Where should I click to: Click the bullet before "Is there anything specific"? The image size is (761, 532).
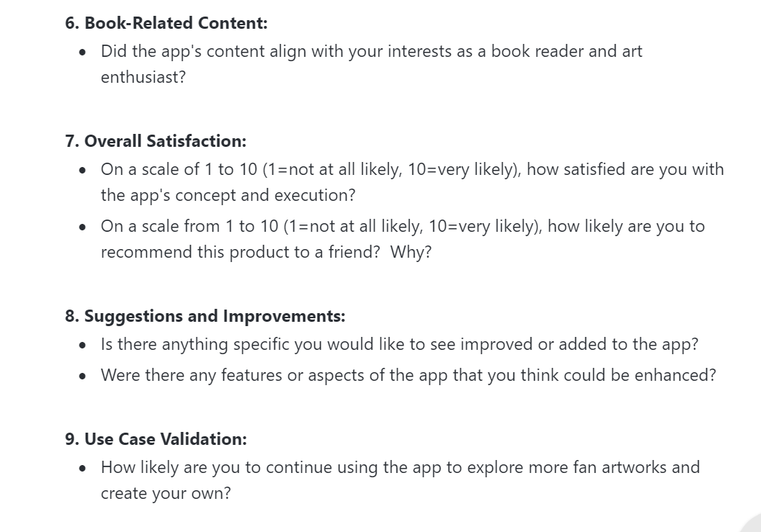[83, 345]
